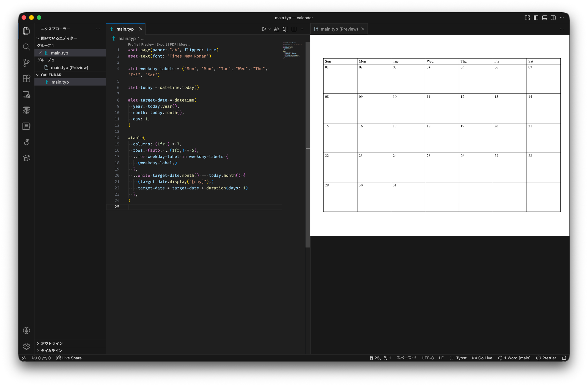Switch to the main.typ (Preview) tab
588x386 pixels.
[339, 29]
